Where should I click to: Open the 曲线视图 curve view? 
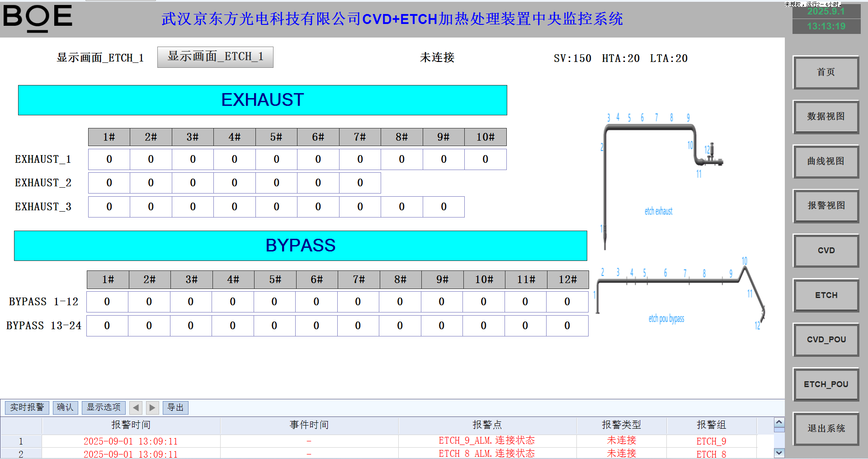[x=826, y=161]
